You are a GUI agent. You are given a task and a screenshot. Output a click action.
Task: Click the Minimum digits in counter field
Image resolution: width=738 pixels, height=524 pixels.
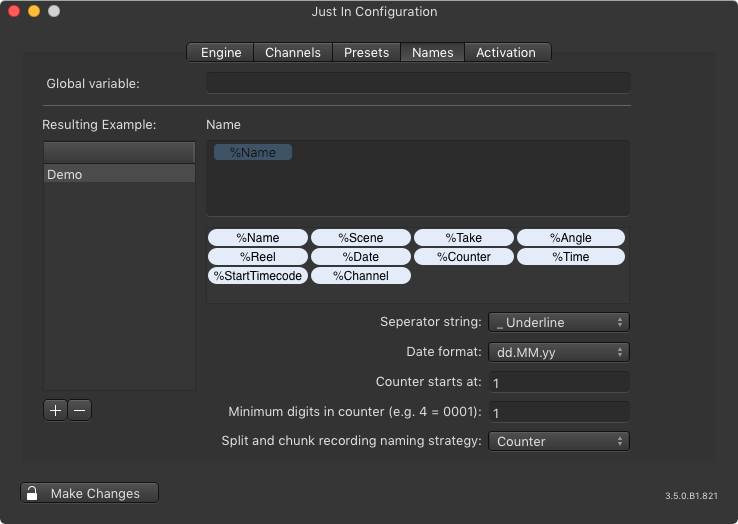[x=559, y=412]
